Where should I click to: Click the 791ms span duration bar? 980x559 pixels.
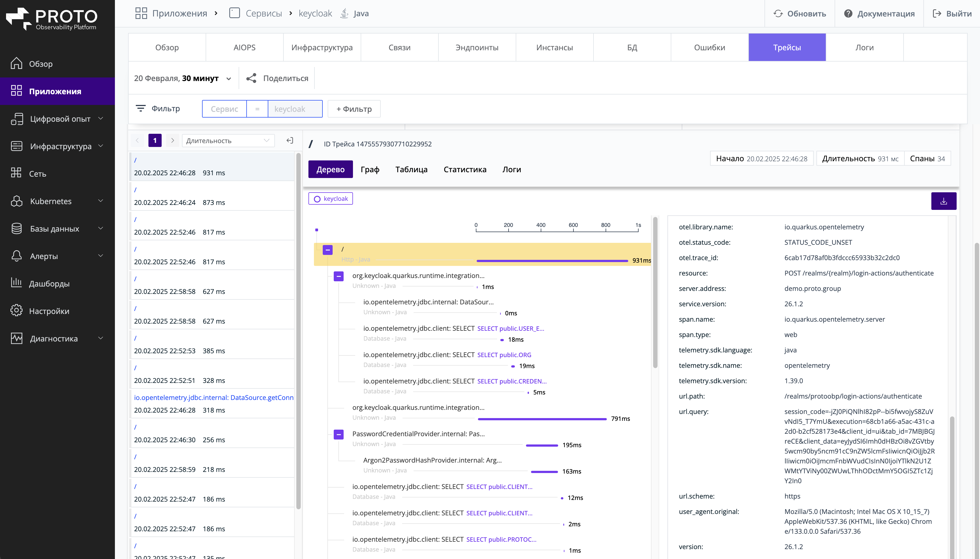coord(542,419)
